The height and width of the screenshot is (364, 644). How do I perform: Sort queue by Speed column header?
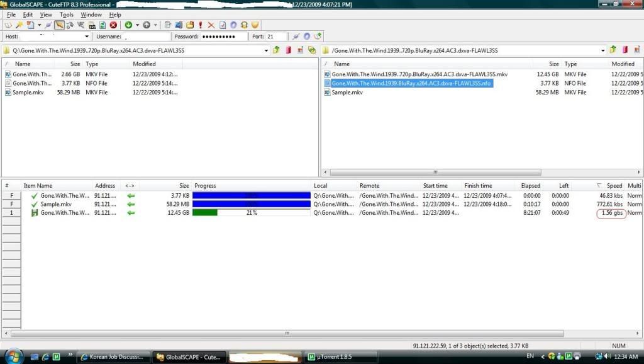(614, 186)
